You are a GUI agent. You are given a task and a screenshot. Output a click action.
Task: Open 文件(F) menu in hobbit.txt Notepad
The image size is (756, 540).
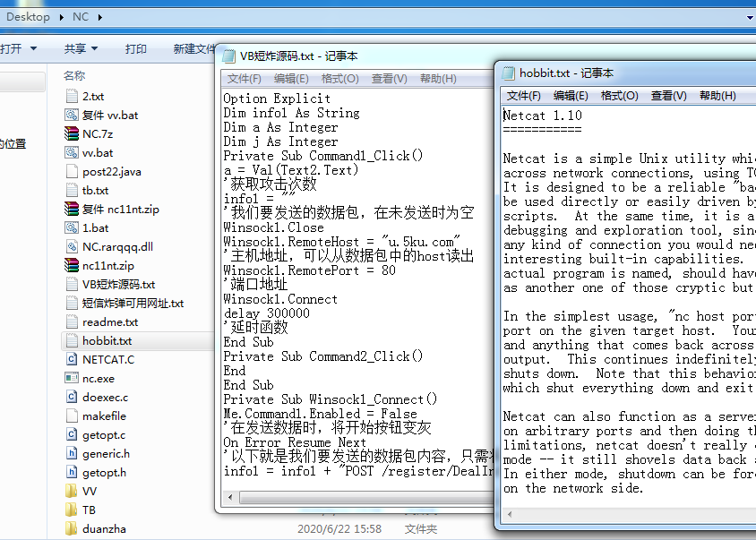click(x=524, y=96)
